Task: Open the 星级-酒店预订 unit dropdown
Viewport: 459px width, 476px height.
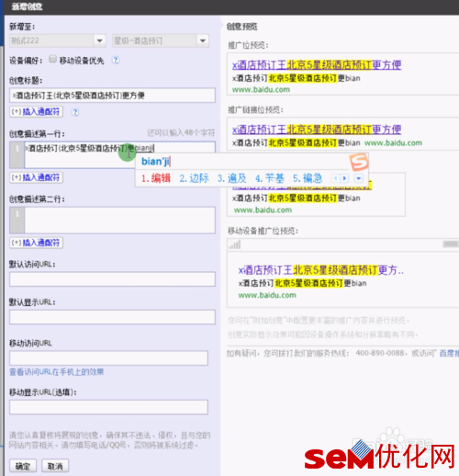Action: coord(161,40)
